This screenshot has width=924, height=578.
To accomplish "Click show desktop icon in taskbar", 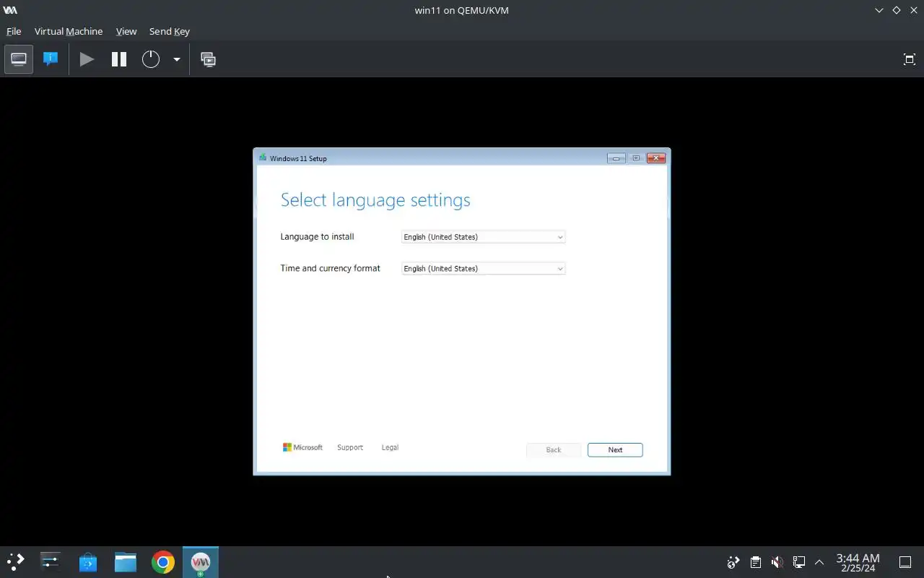I will (x=905, y=562).
